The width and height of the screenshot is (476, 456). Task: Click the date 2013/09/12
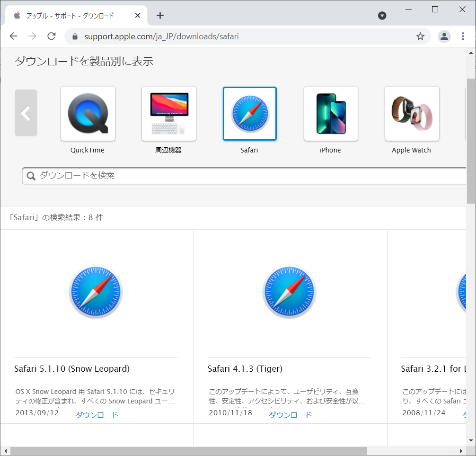[37, 412]
